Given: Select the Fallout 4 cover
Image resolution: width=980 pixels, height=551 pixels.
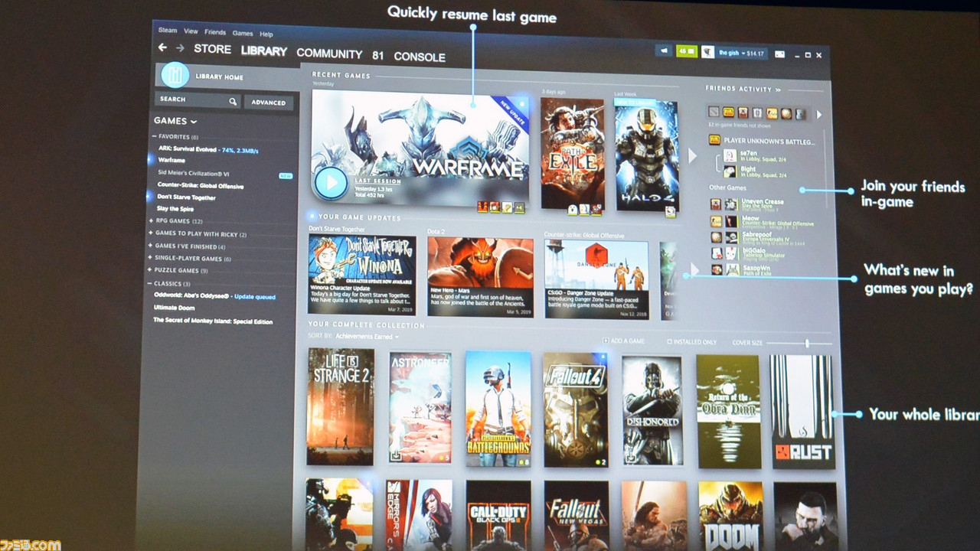Looking at the screenshot, I should pos(575,409).
